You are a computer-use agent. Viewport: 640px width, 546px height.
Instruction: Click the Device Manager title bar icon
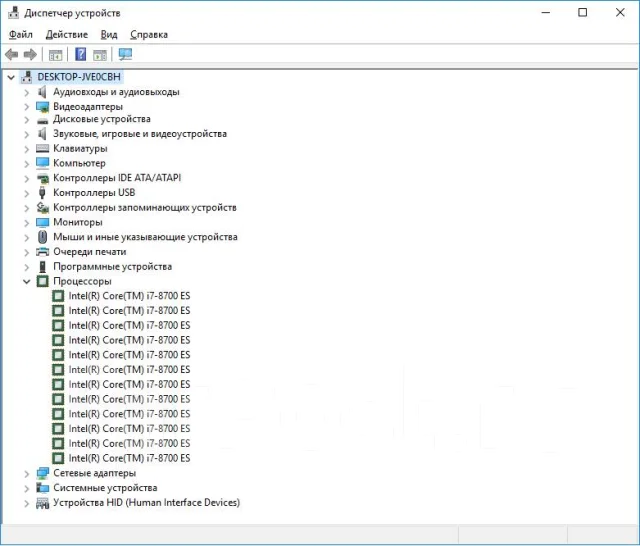pos(13,13)
